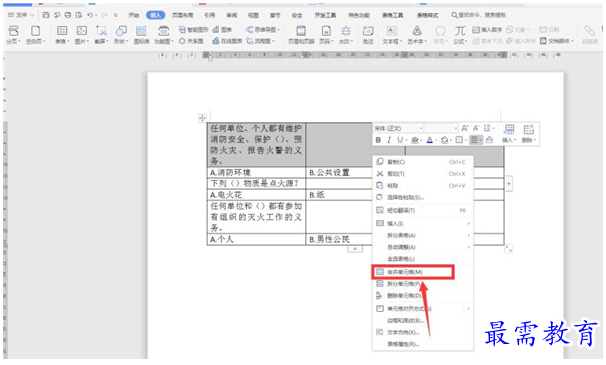Open the 公式 formula icon in ribbon
The height and width of the screenshot is (365, 606).
click(460, 34)
